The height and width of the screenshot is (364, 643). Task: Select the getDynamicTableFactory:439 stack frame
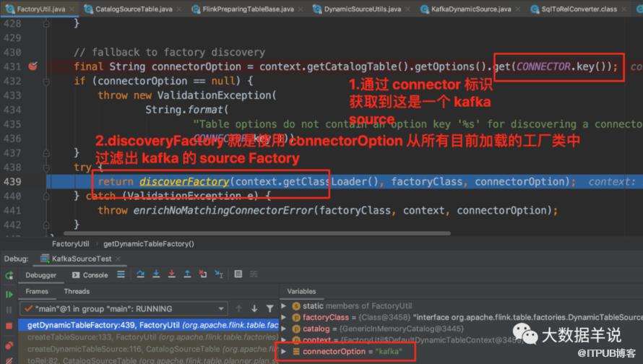pos(148,325)
